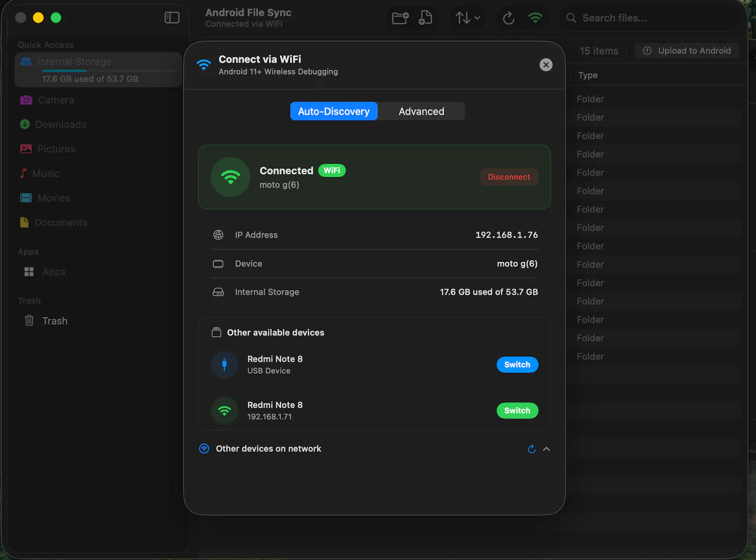756x560 pixels.
Task: Select the Auto-Discovery tab
Action: 334,112
